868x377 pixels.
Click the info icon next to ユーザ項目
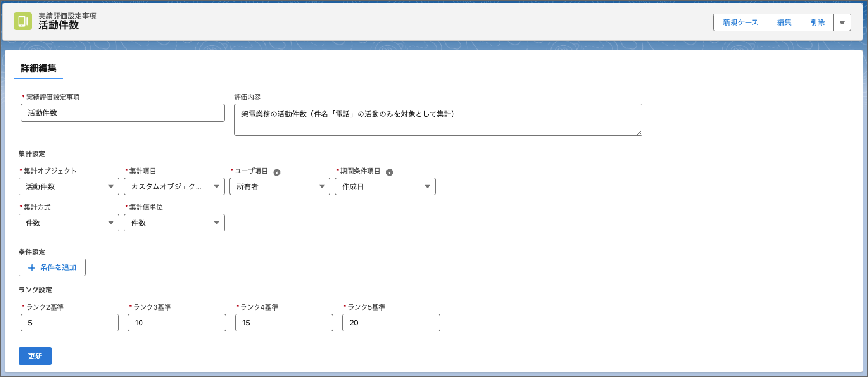pyautogui.click(x=277, y=172)
